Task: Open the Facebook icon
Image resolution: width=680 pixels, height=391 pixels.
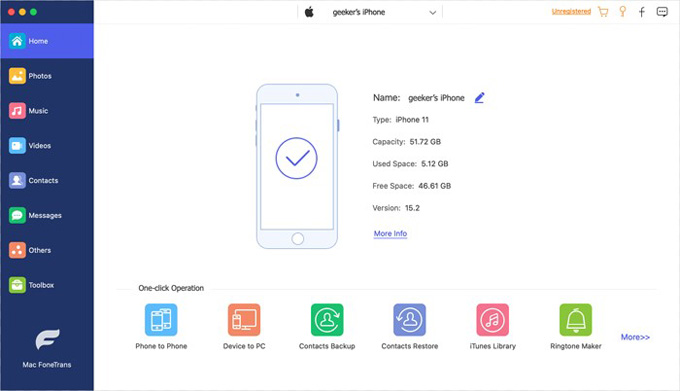Action: 642,12
